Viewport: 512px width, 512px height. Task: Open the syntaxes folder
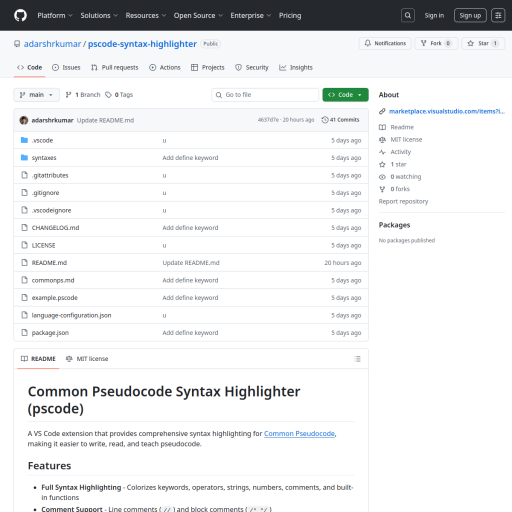[x=44, y=158]
